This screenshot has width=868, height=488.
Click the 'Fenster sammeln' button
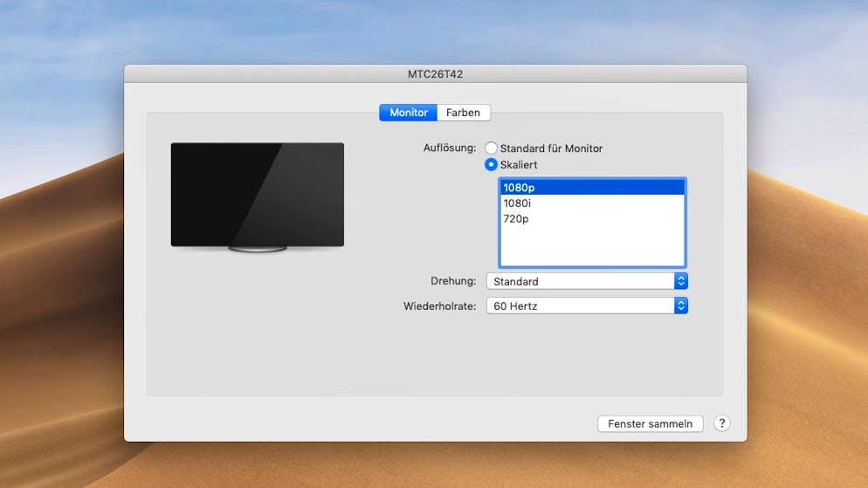coord(650,423)
